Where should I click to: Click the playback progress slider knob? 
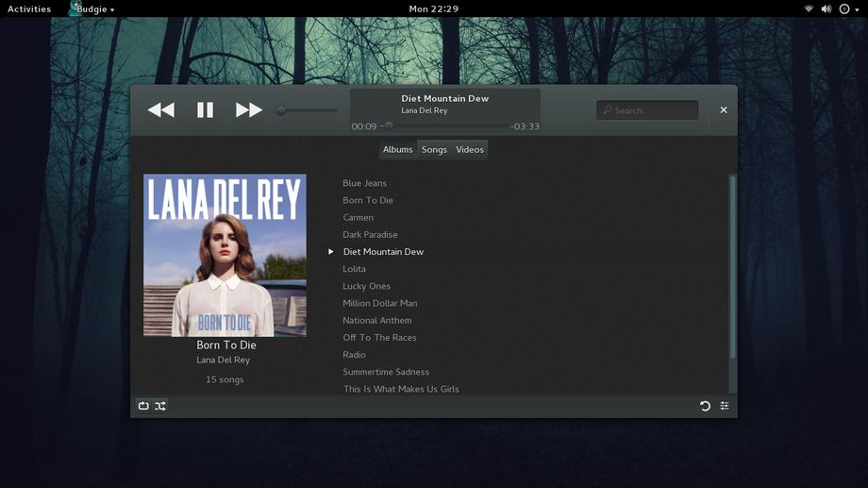(389, 126)
